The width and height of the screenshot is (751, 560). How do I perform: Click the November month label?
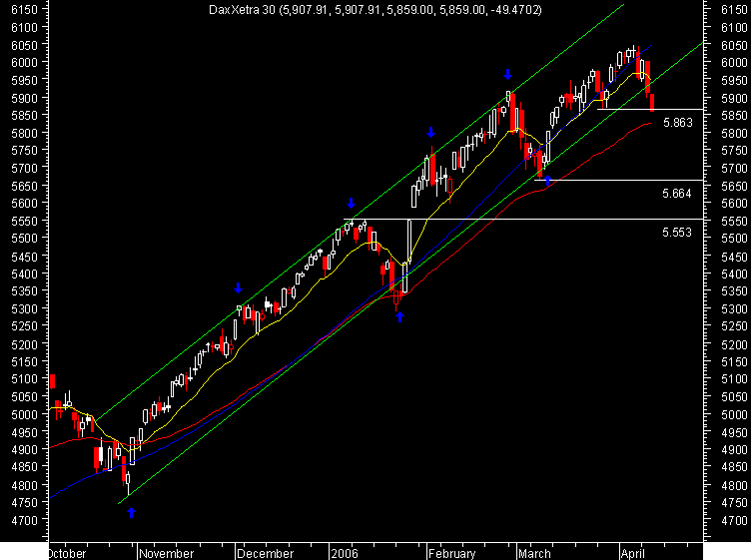[x=166, y=553]
